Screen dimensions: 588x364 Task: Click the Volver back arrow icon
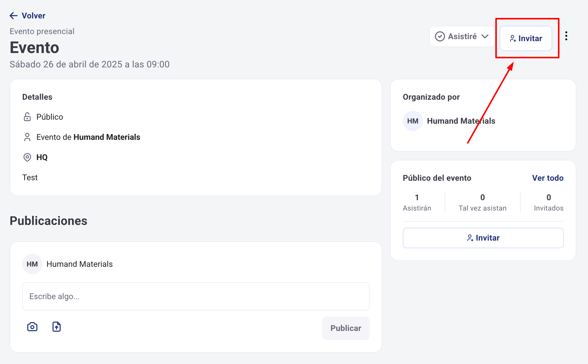(14, 16)
